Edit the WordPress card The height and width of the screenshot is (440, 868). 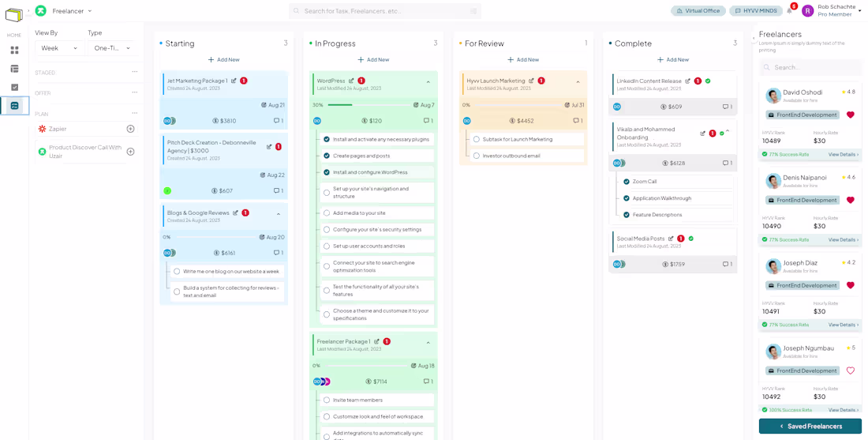[351, 81]
